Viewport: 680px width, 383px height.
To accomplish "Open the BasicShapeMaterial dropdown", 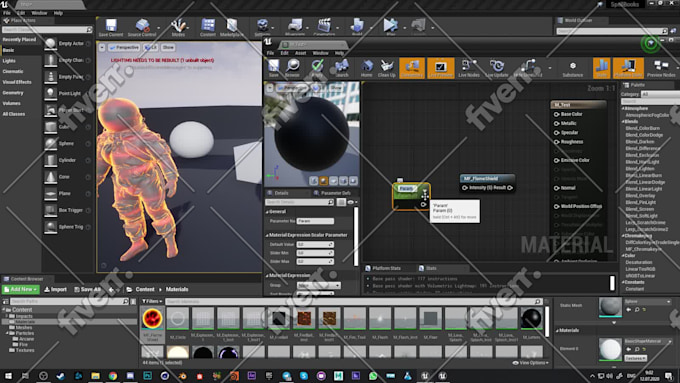I will click(648, 341).
